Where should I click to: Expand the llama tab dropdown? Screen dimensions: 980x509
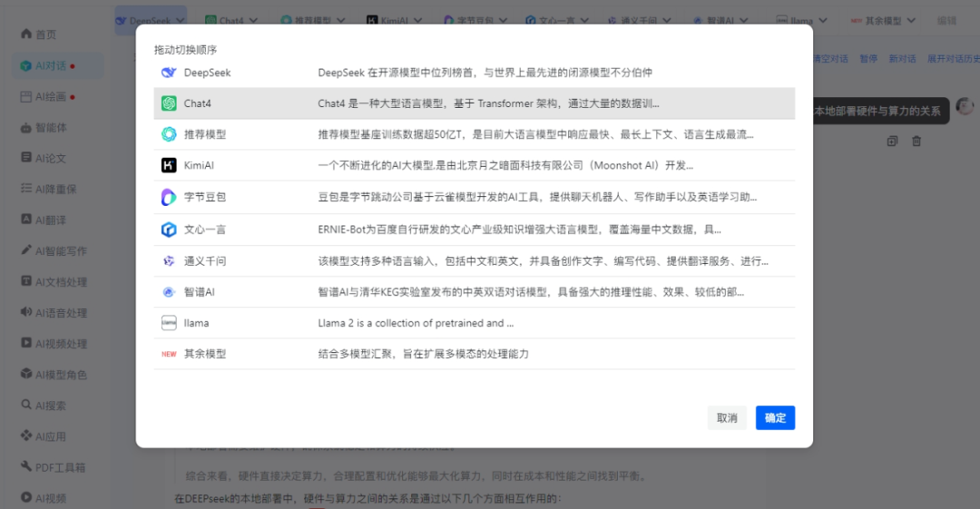[822, 21]
